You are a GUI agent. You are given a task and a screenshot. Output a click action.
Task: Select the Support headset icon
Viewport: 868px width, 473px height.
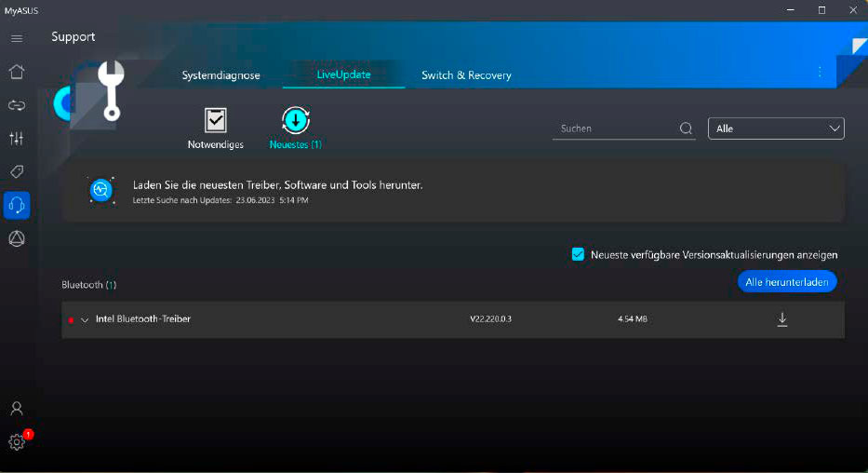tap(17, 205)
